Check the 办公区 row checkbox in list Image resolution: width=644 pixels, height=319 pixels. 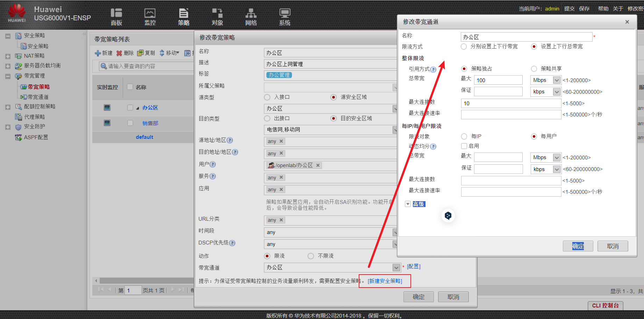tap(130, 107)
